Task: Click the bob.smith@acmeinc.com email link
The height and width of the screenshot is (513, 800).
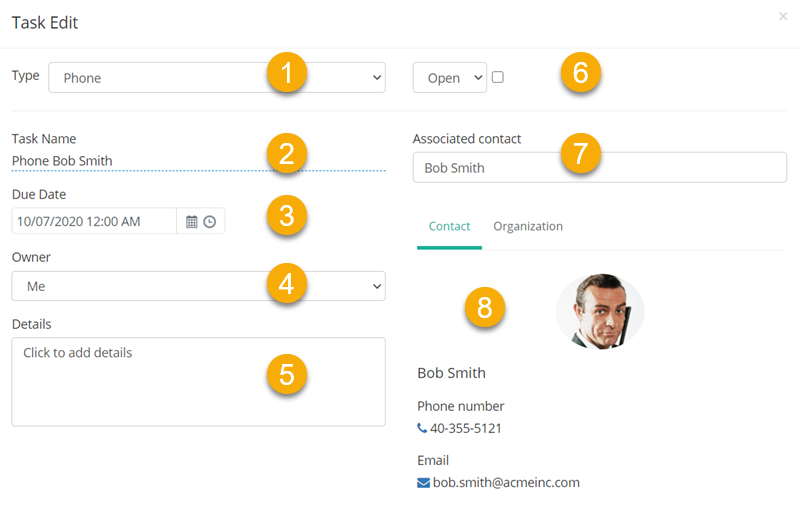Action: [x=506, y=482]
